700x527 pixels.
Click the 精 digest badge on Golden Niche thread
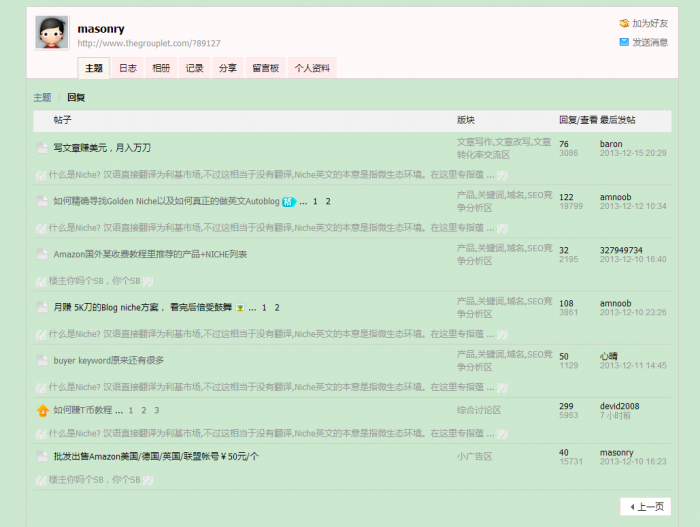tap(288, 201)
